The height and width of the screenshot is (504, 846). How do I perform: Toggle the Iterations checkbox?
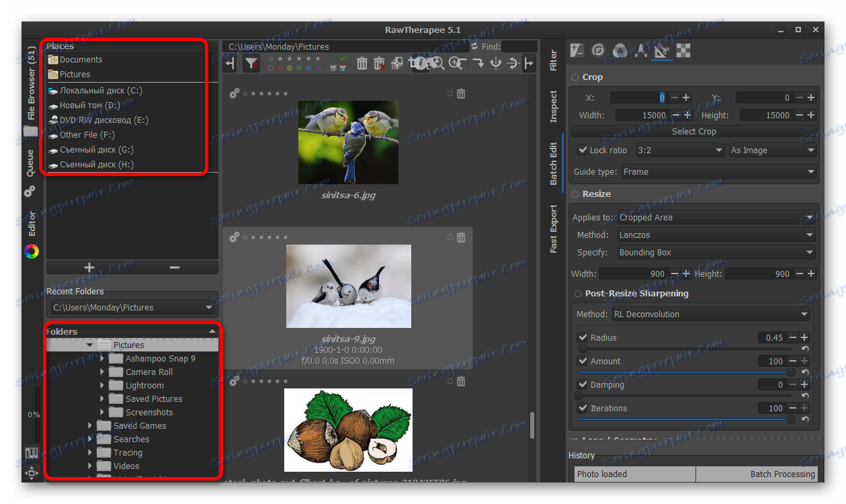(583, 408)
